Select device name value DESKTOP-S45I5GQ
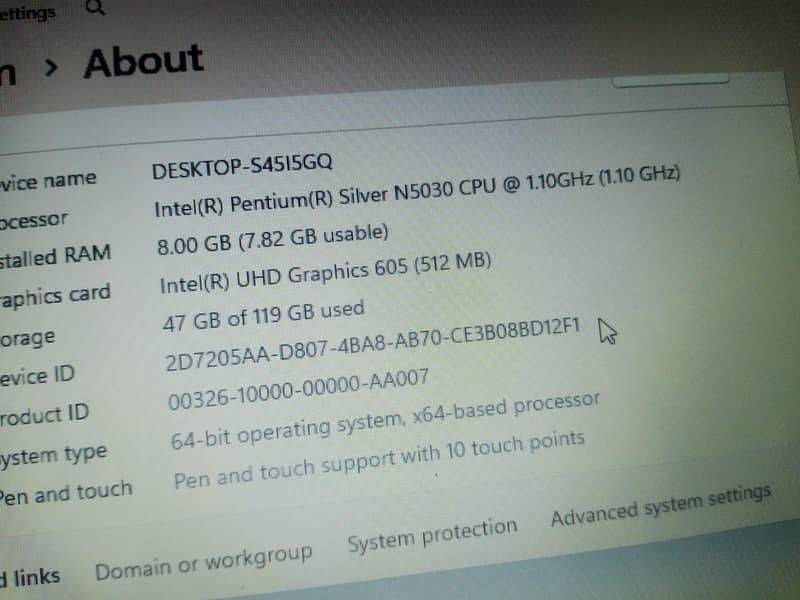Image resolution: width=800 pixels, height=600 pixels. [x=242, y=165]
